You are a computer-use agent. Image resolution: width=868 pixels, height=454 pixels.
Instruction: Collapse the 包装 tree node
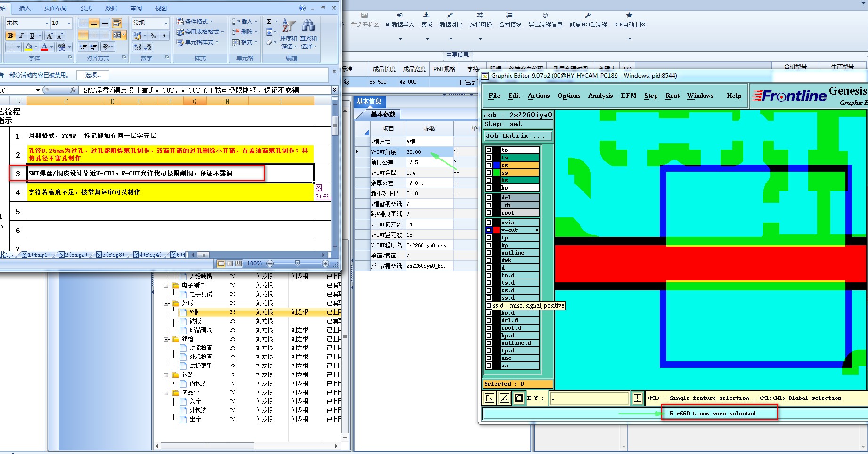[166, 375]
